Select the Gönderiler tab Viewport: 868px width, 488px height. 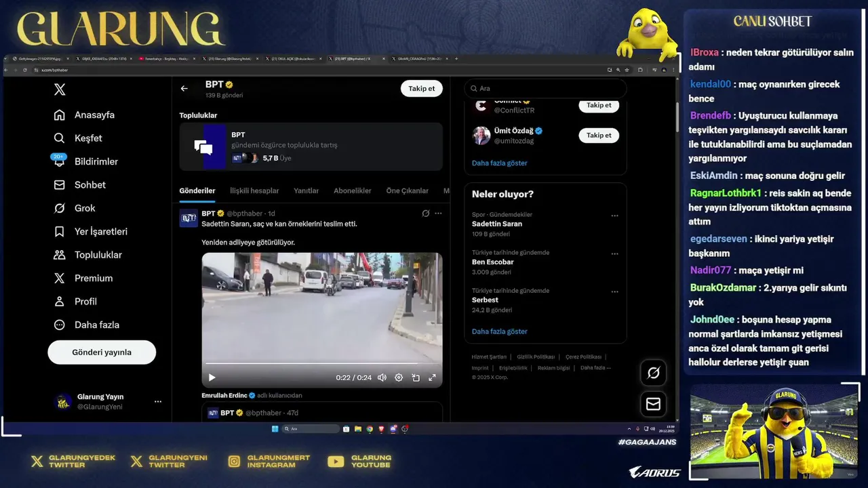point(197,191)
